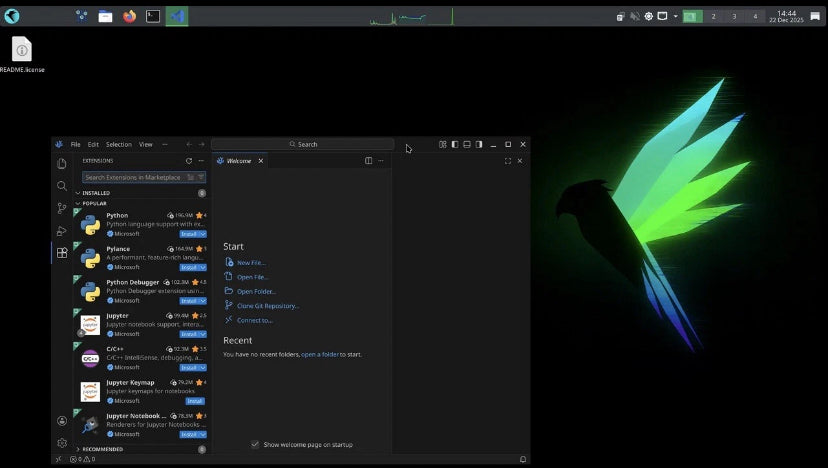
Task: Open the Edit menu
Action: [93, 144]
